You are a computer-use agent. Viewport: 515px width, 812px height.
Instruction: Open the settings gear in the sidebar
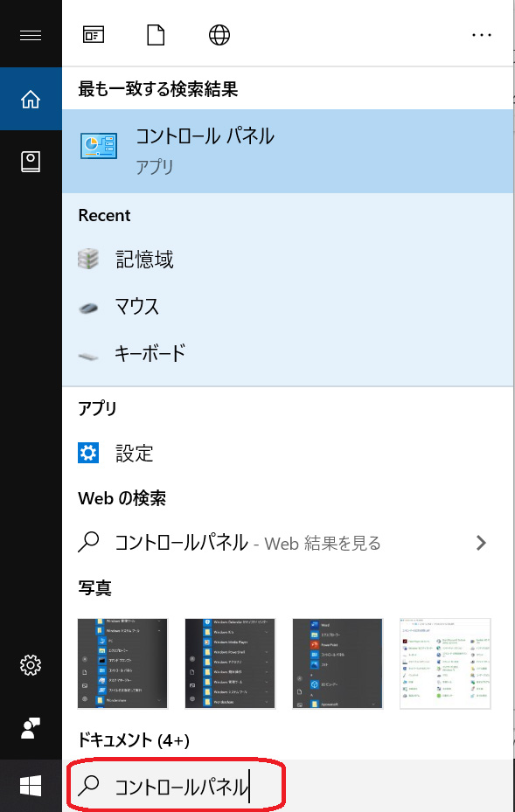coord(31,665)
